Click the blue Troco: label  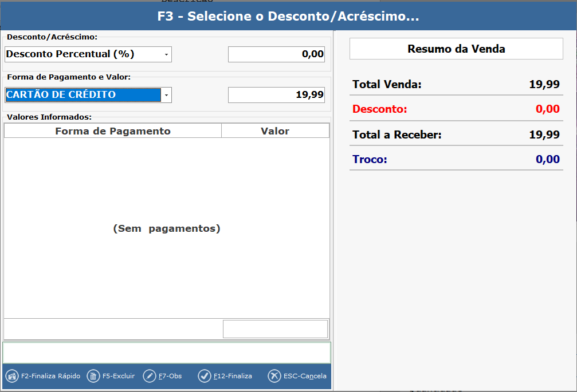point(370,160)
